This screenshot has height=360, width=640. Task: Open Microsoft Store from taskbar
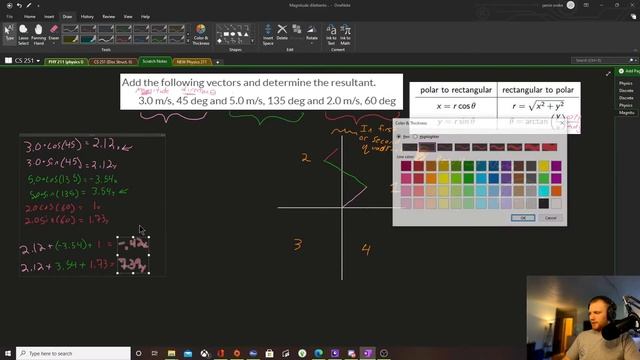click(269, 353)
